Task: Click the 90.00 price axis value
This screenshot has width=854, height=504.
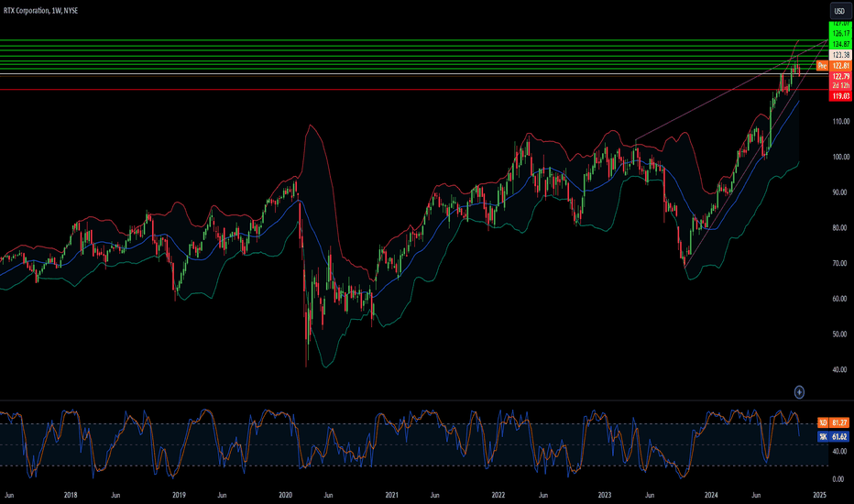Action: point(840,192)
